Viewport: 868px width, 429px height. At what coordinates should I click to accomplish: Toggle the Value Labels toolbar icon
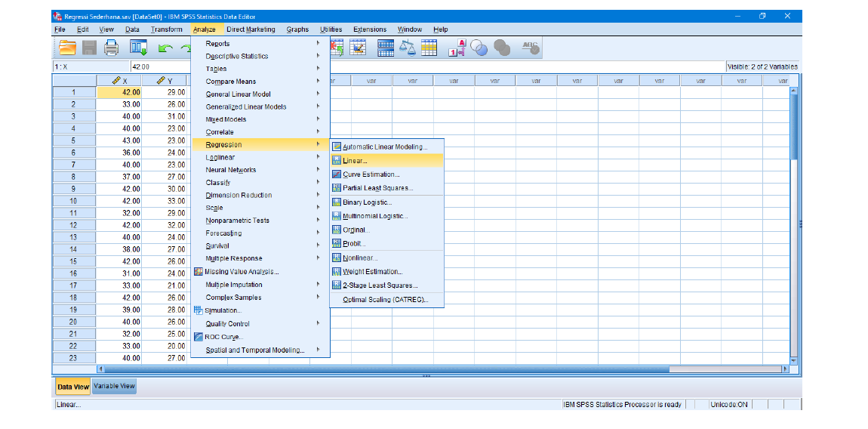pyautogui.click(x=458, y=48)
